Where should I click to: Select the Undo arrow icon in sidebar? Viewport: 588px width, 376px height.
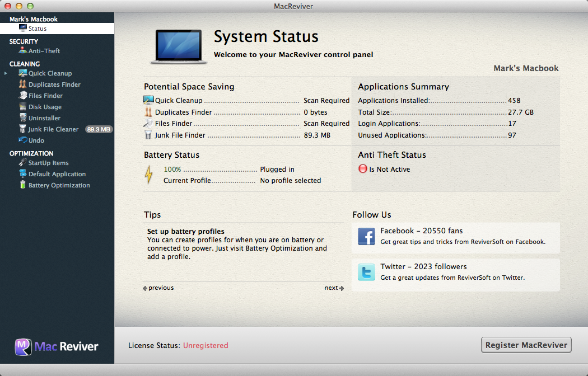[x=22, y=140]
